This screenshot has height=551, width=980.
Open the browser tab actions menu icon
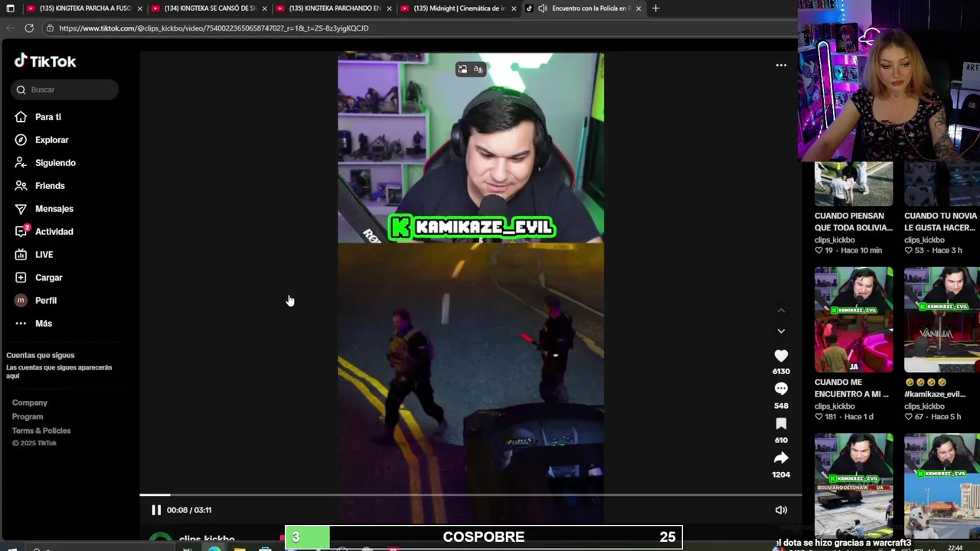point(10,8)
